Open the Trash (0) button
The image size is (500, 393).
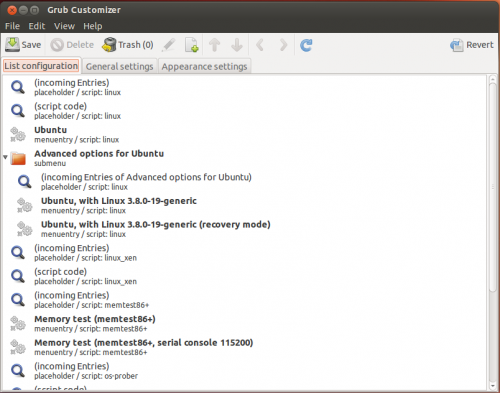(x=128, y=45)
